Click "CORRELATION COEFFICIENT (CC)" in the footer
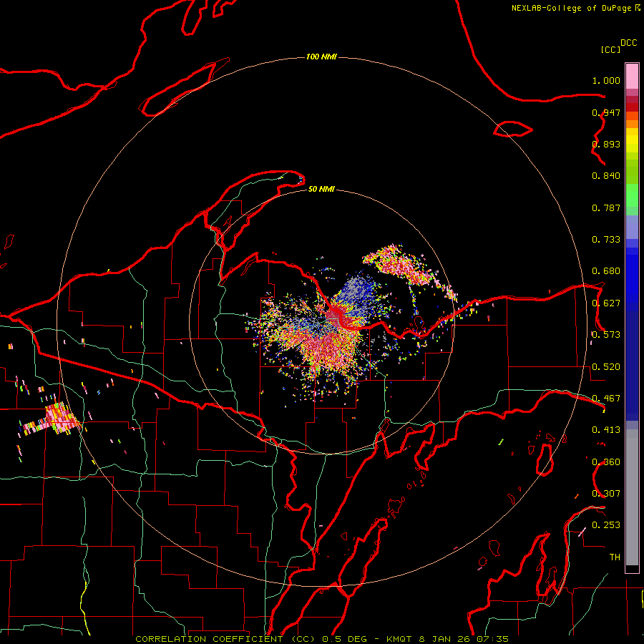 tap(225, 639)
